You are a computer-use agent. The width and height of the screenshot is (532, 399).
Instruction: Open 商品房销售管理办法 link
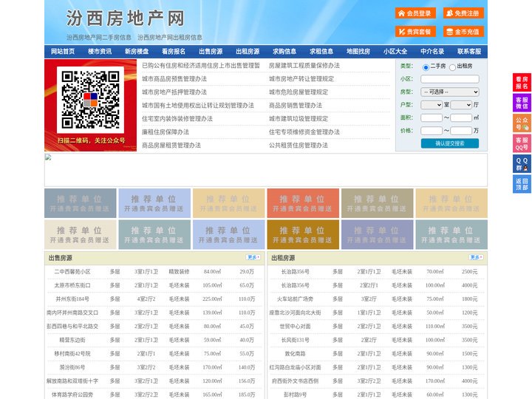pyautogui.click(x=296, y=105)
